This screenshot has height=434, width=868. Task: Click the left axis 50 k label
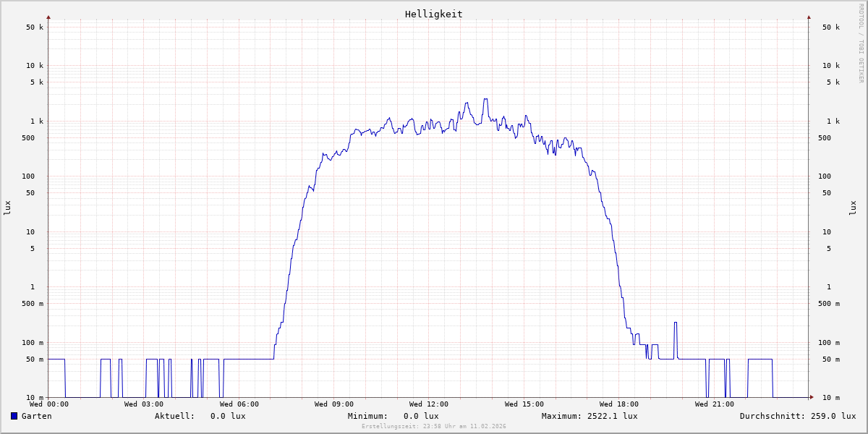click(x=35, y=27)
